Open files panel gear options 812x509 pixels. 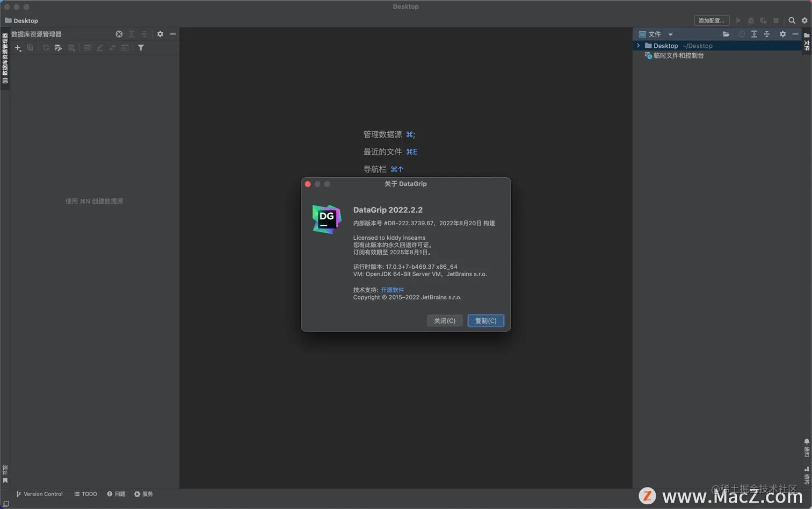click(x=782, y=34)
